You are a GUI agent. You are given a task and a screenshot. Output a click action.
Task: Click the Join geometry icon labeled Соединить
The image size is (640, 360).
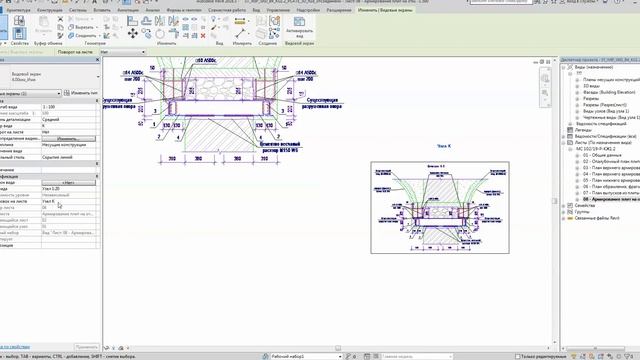[x=71, y=36]
